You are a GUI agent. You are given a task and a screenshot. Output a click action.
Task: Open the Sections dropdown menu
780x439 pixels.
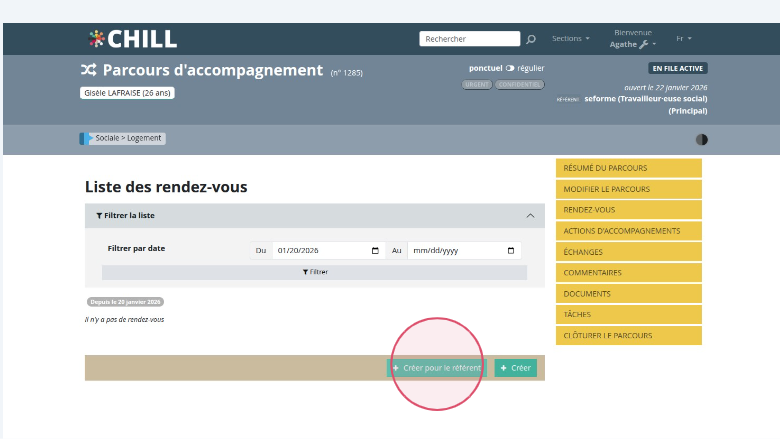click(x=570, y=39)
